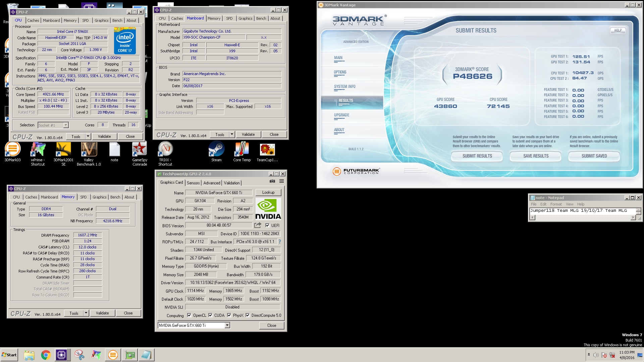
Task: Open the Advanced tab in GPU-Z
Action: click(x=212, y=183)
